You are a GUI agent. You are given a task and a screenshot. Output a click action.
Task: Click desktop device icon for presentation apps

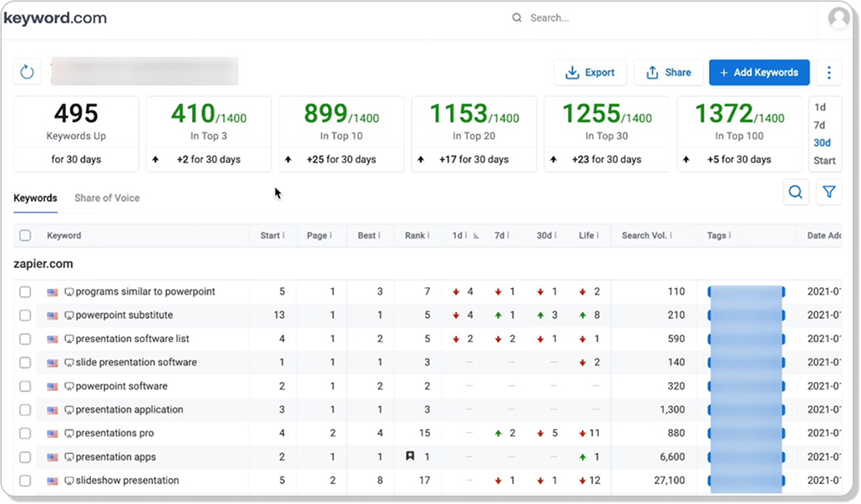(69, 456)
